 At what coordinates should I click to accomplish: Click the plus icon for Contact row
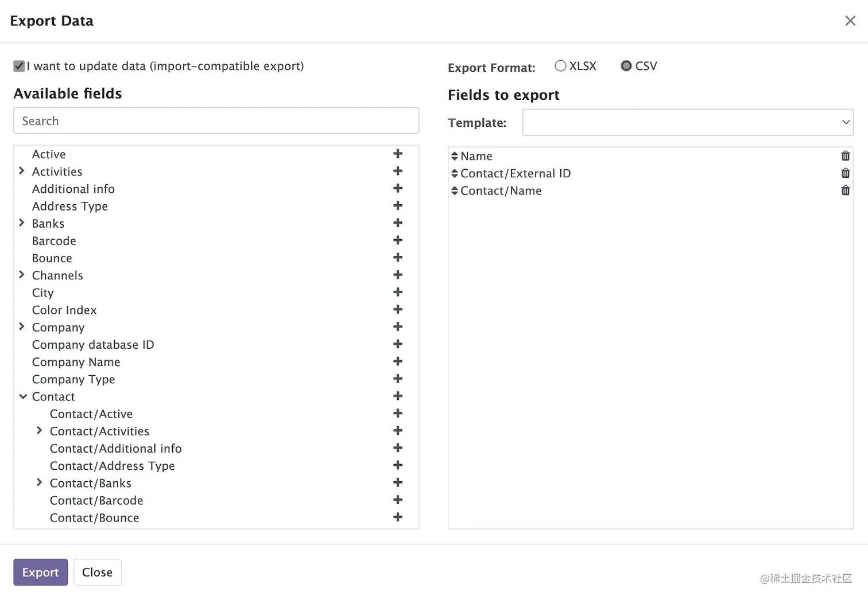pyautogui.click(x=398, y=396)
